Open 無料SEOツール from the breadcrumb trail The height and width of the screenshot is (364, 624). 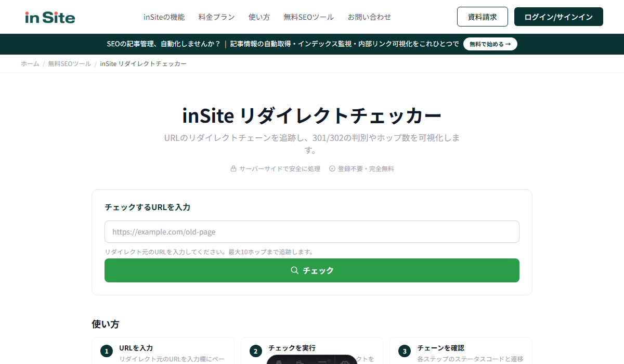pos(69,63)
